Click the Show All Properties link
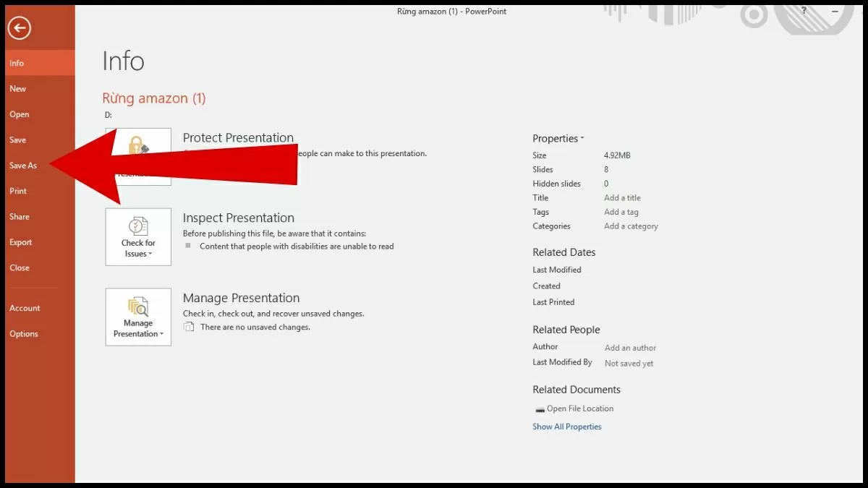The height and width of the screenshot is (488, 868). 567,427
